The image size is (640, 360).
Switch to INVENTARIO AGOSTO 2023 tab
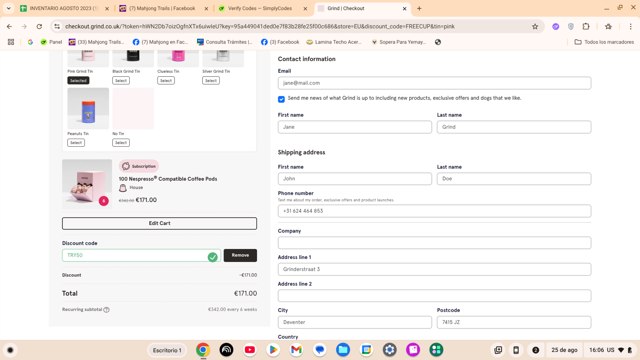pyautogui.click(x=64, y=8)
